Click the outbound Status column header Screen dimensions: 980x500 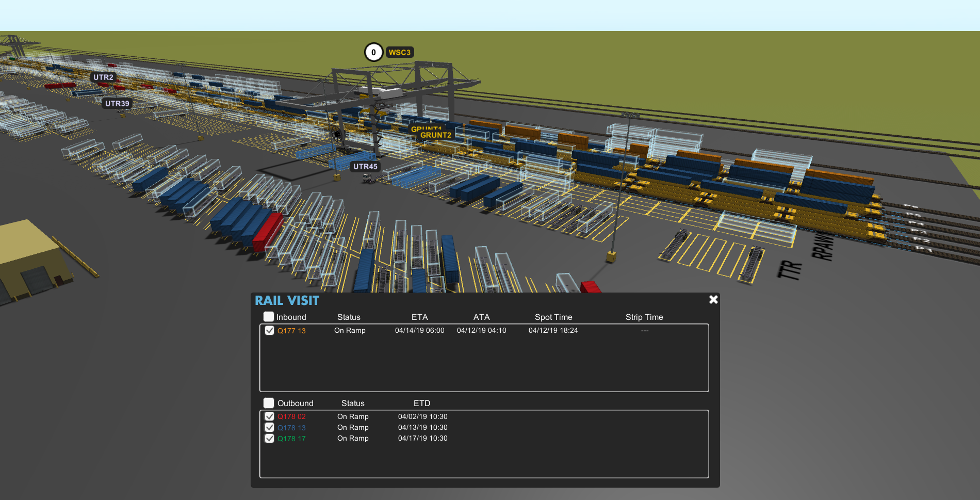(353, 403)
